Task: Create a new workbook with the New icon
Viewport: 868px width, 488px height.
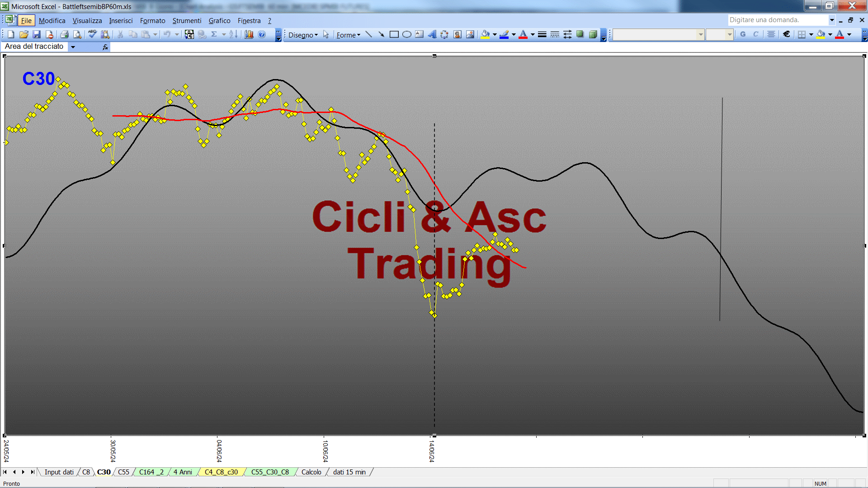Action: click(x=11, y=34)
